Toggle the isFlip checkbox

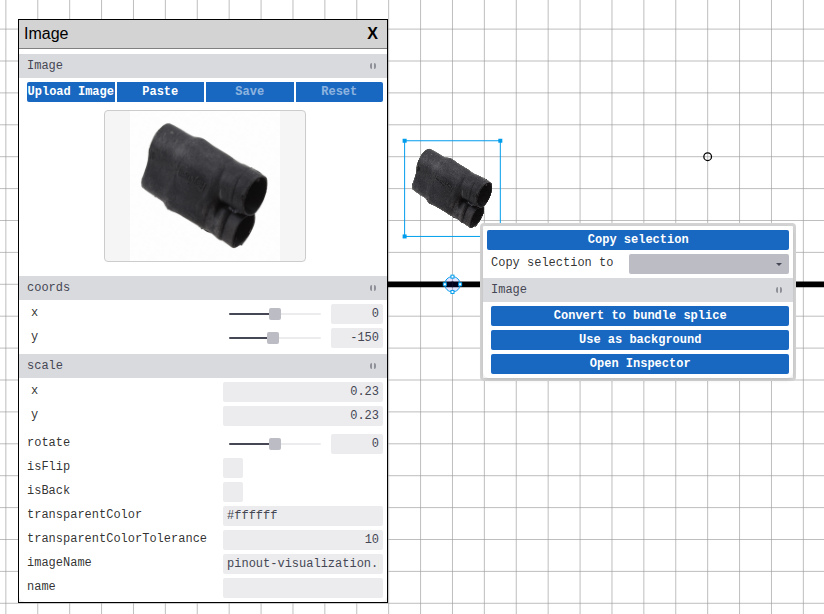pos(232,467)
